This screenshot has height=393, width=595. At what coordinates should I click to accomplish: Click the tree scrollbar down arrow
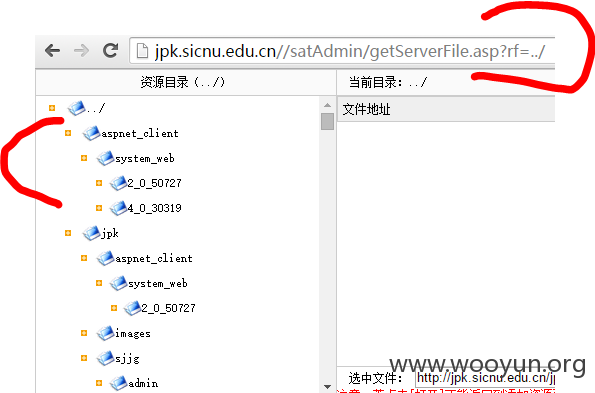(327, 387)
